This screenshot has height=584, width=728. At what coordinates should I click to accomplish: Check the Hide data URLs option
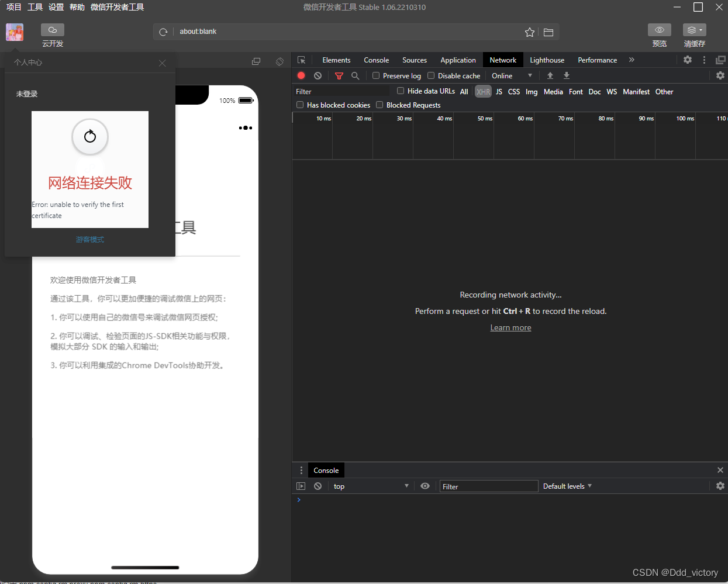401,91
